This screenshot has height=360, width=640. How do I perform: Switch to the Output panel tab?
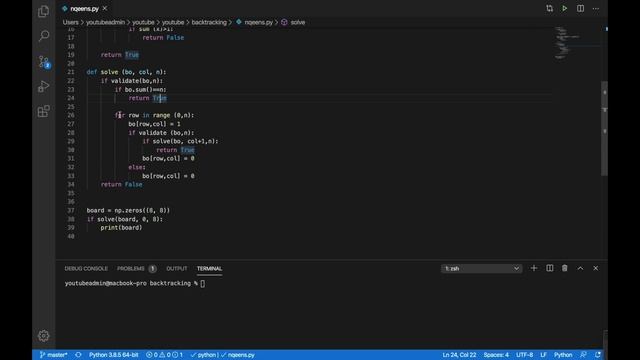176,269
